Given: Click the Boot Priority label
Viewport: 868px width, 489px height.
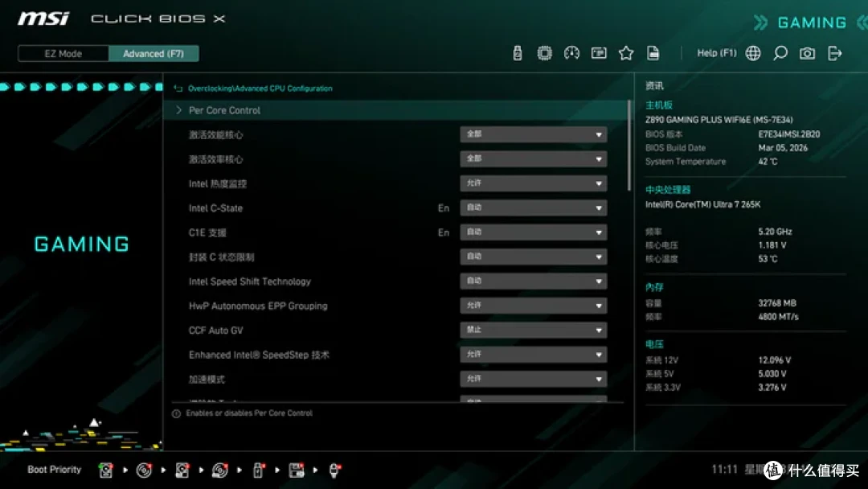Looking at the screenshot, I should click(x=55, y=470).
